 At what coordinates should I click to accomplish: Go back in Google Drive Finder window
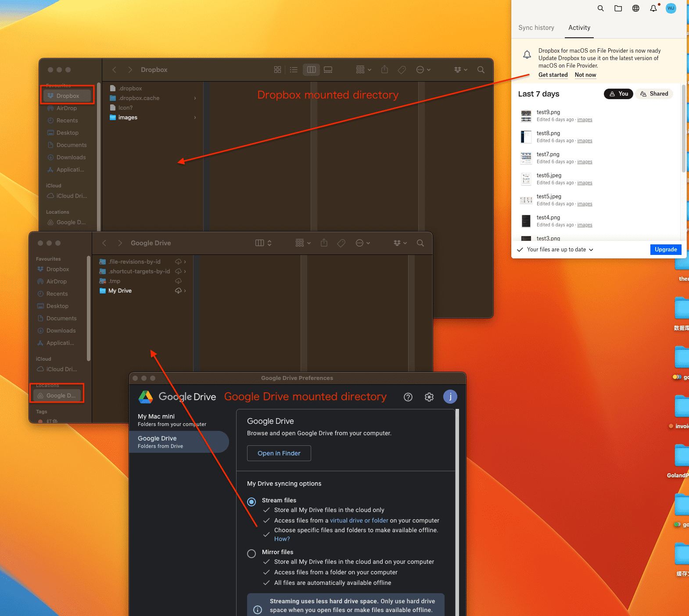(104, 243)
